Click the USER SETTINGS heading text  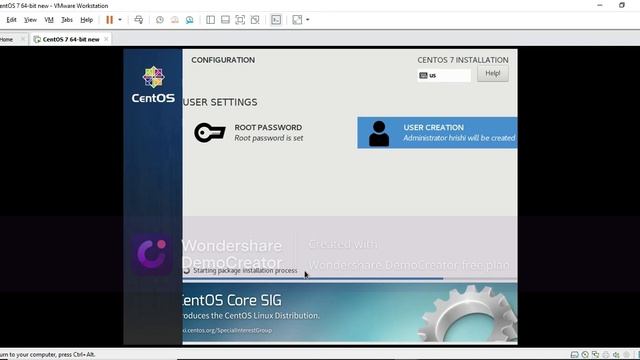coord(220,102)
